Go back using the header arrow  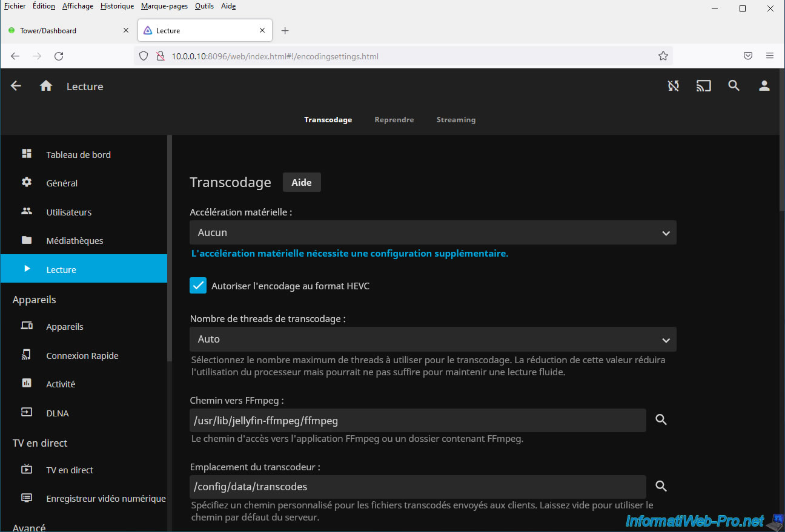16,86
